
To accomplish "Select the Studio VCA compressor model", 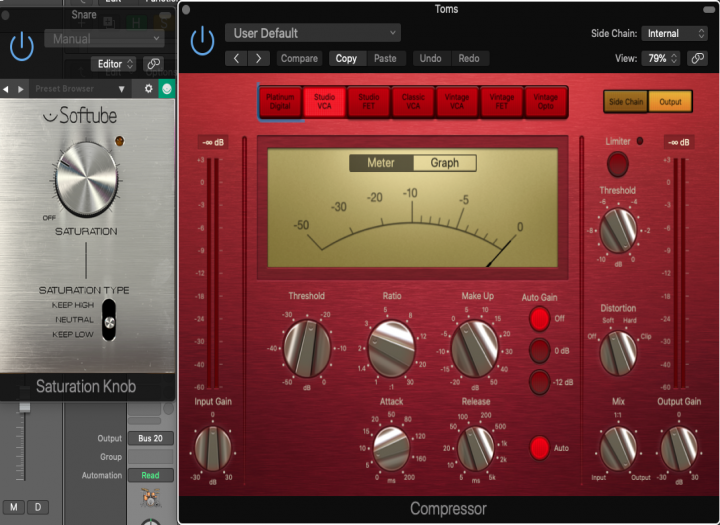I will point(324,102).
